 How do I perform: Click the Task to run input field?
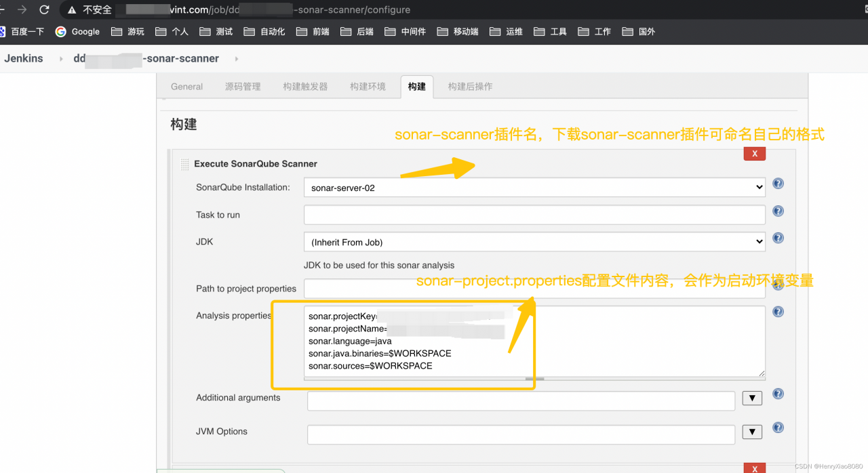(x=534, y=215)
